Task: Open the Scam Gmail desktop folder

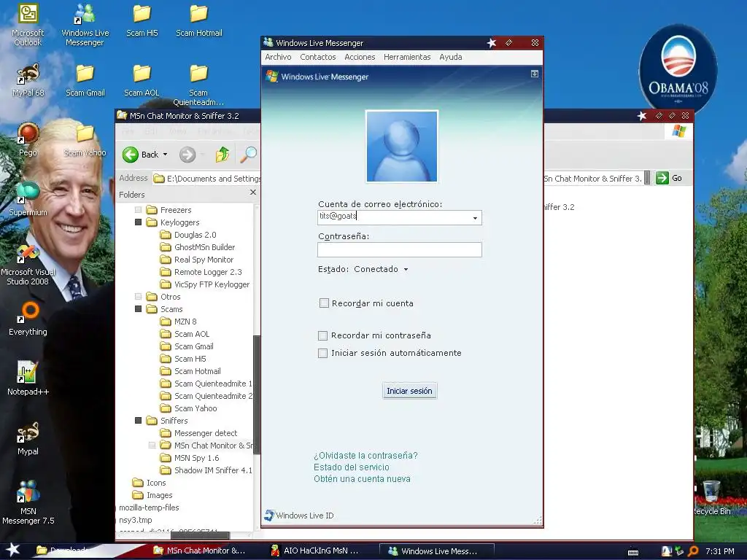Action: click(x=85, y=80)
